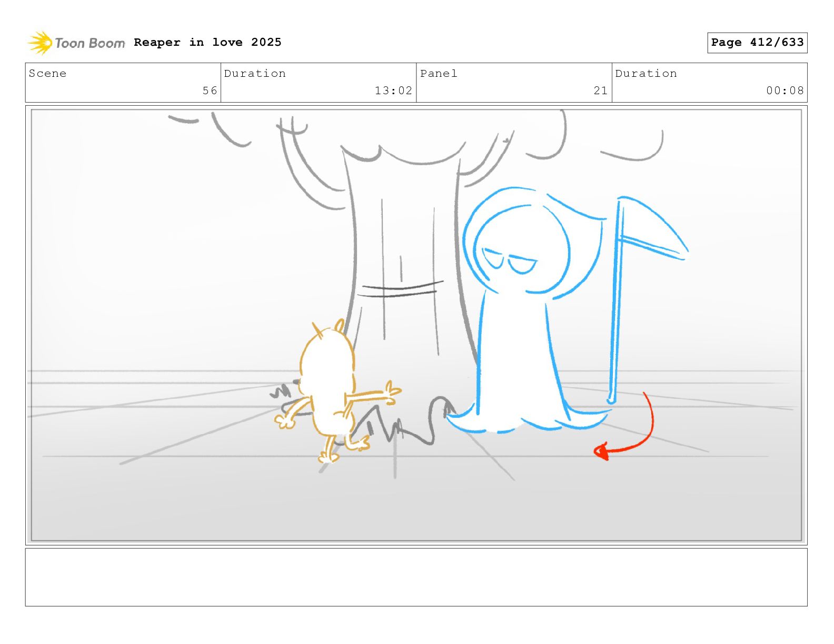Select panel number '21'
Screen dimensions: 834x644
[x=601, y=90]
